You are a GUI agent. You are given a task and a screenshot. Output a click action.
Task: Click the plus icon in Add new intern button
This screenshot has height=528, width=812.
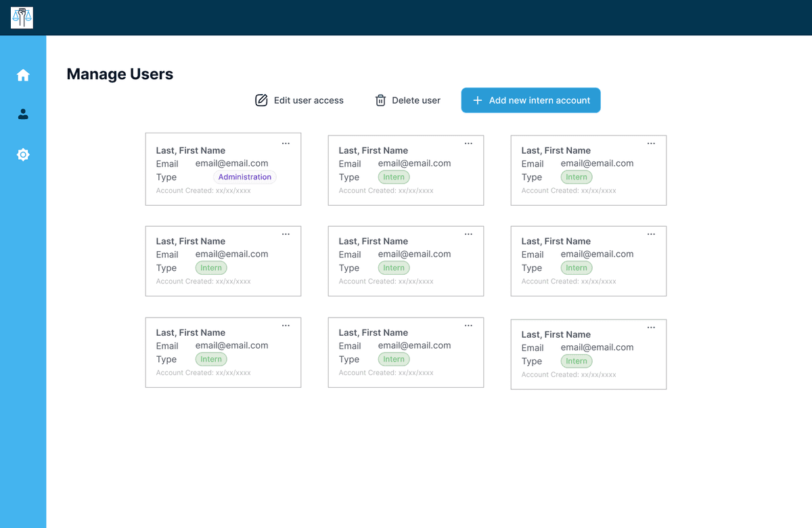tap(477, 100)
